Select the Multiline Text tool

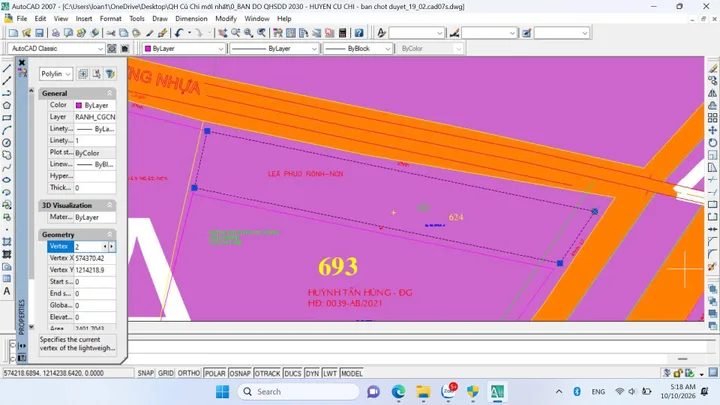(x=7, y=291)
